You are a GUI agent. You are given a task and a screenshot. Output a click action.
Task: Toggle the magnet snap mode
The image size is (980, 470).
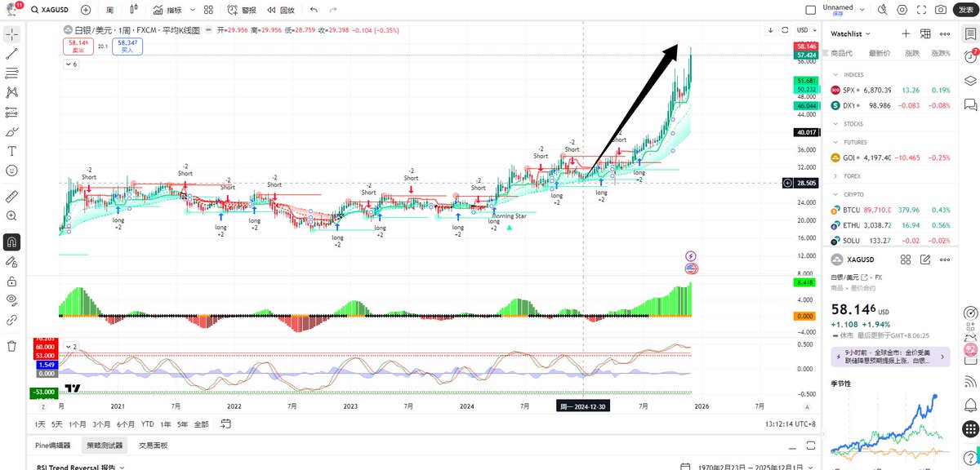pyautogui.click(x=12, y=242)
